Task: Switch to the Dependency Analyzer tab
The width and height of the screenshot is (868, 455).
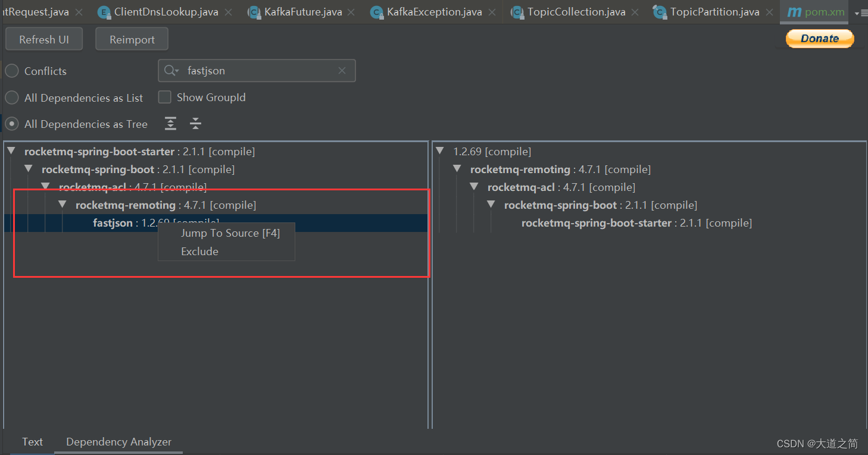Action: 118,442
